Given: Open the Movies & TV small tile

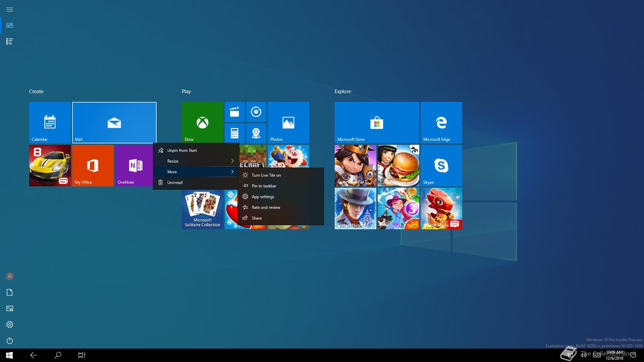Looking at the screenshot, I should coord(234,112).
